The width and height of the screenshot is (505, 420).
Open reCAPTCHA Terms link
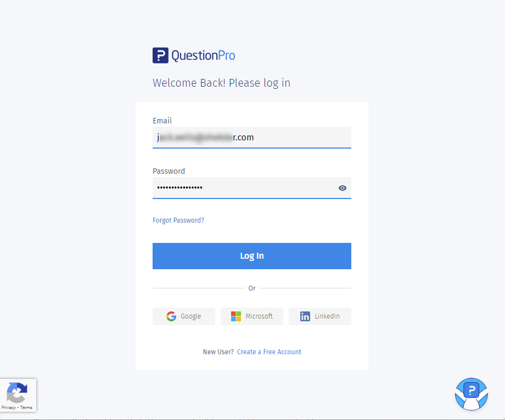[x=26, y=407]
